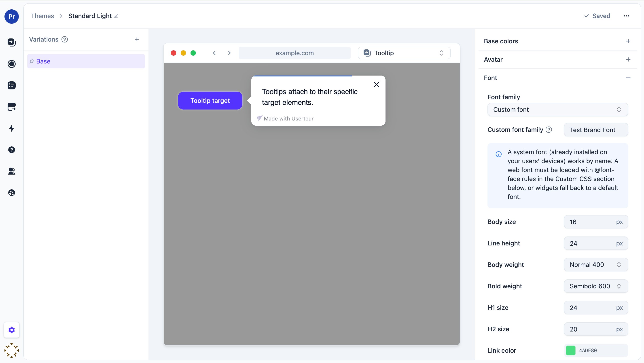Click the Standard Light theme title
The width and height of the screenshot is (644, 363).
(x=90, y=16)
